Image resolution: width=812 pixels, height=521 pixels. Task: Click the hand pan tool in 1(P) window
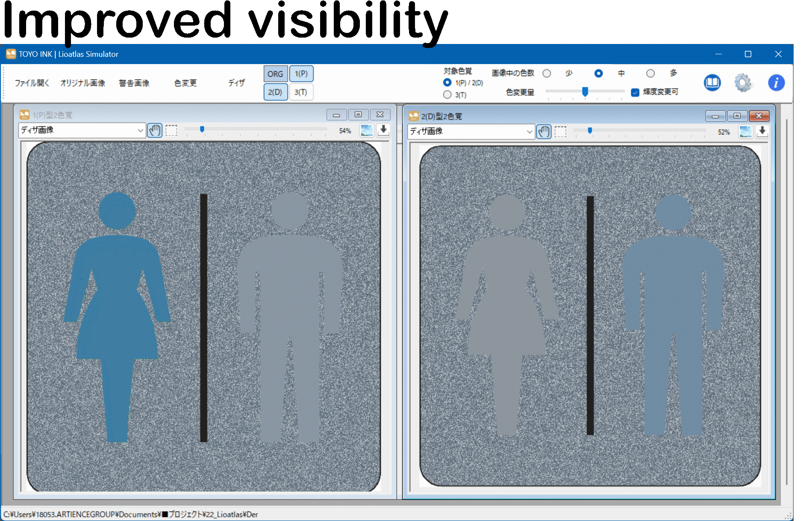click(155, 130)
